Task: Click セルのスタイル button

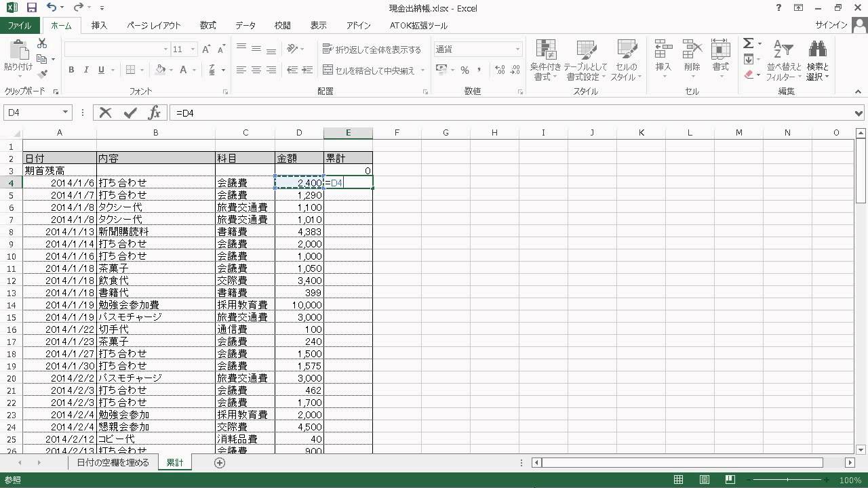Action: 626,60
